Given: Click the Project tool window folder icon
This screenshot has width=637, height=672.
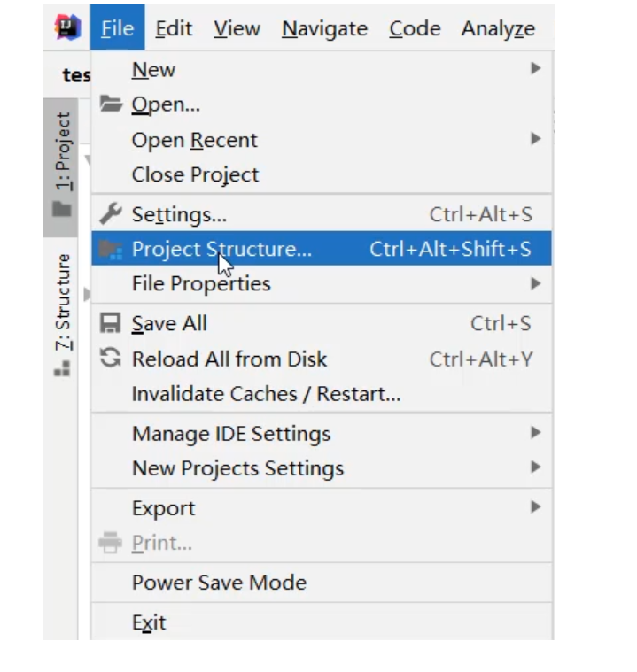Looking at the screenshot, I should [x=62, y=210].
